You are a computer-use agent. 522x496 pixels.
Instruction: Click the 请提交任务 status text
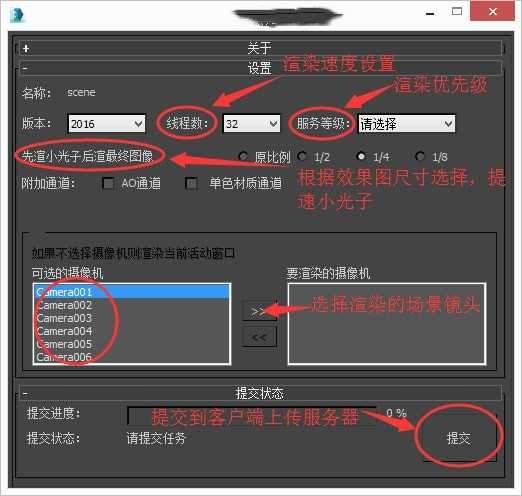156,438
